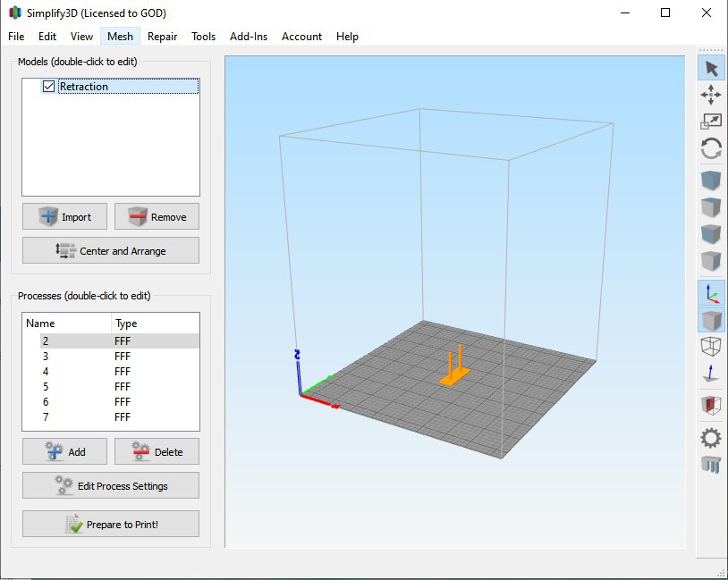
Task: Click the Prepare to Print! button
Action: pyautogui.click(x=111, y=524)
